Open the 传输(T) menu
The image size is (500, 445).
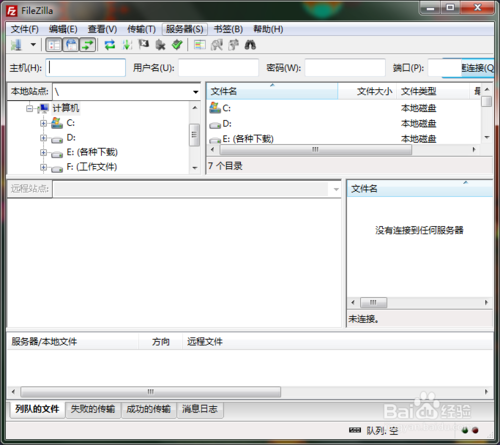tap(141, 29)
